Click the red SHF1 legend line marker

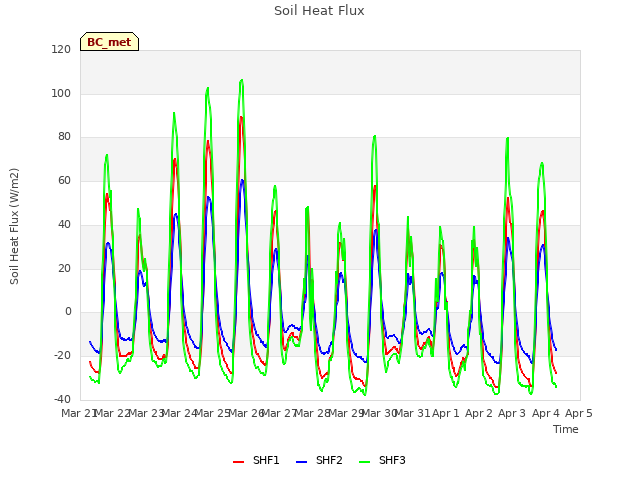pyautogui.click(x=238, y=462)
